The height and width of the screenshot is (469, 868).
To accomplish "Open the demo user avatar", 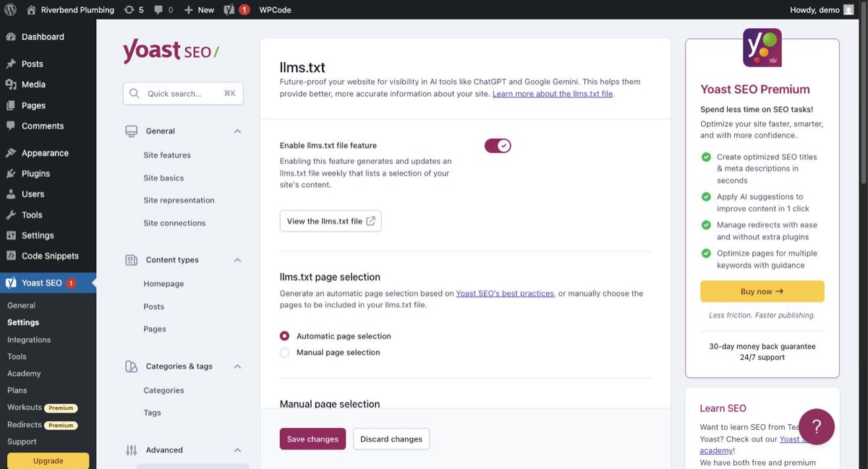I will coord(848,9).
